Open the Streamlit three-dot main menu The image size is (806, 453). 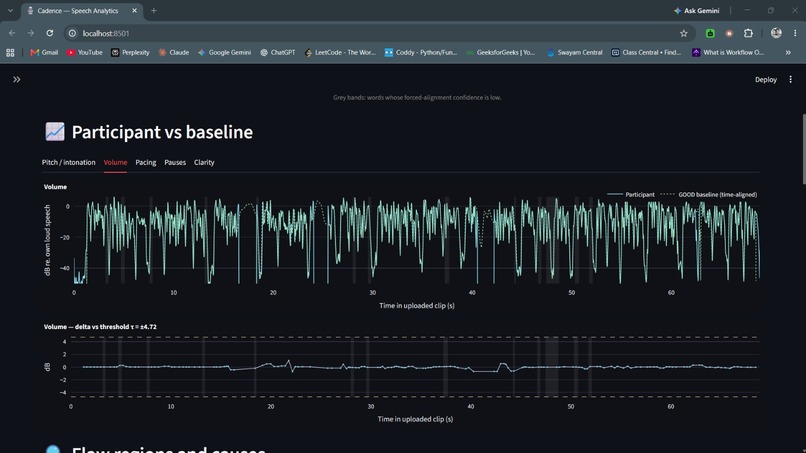791,80
